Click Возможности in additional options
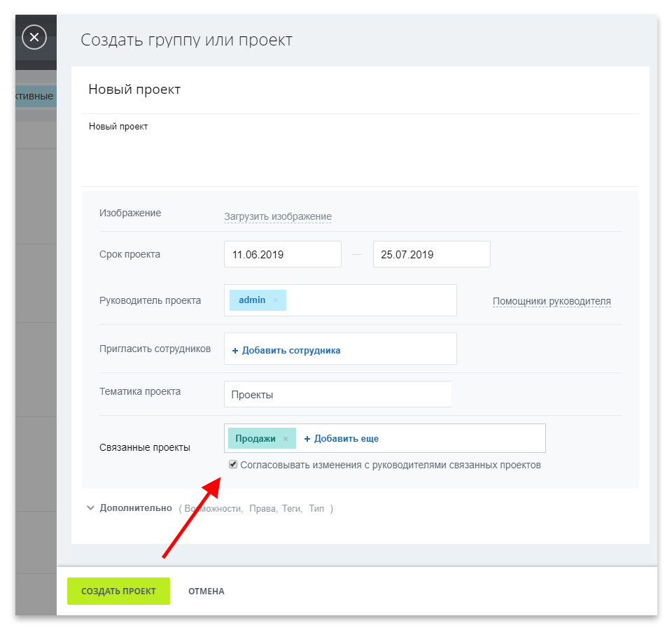Image resolution: width=672 pixels, height=630 pixels. pyautogui.click(x=213, y=509)
